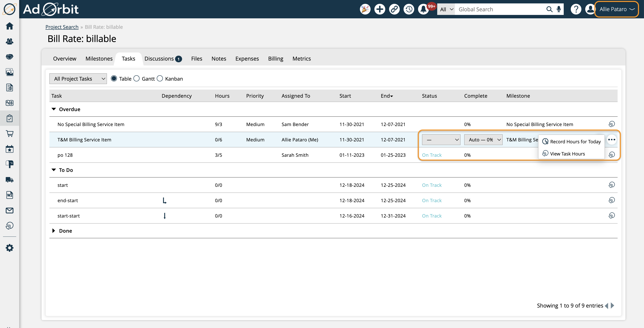The width and height of the screenshot is (644, 328).
Task: Select the Kanban view radio button
Action: click(160, 79)
